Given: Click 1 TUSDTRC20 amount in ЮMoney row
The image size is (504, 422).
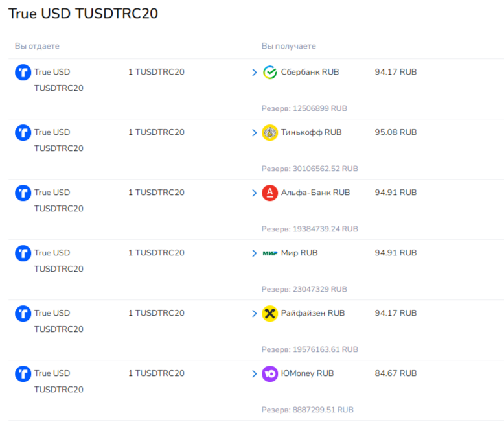Looking at the screenshot, I should click(x=156, y=373).
